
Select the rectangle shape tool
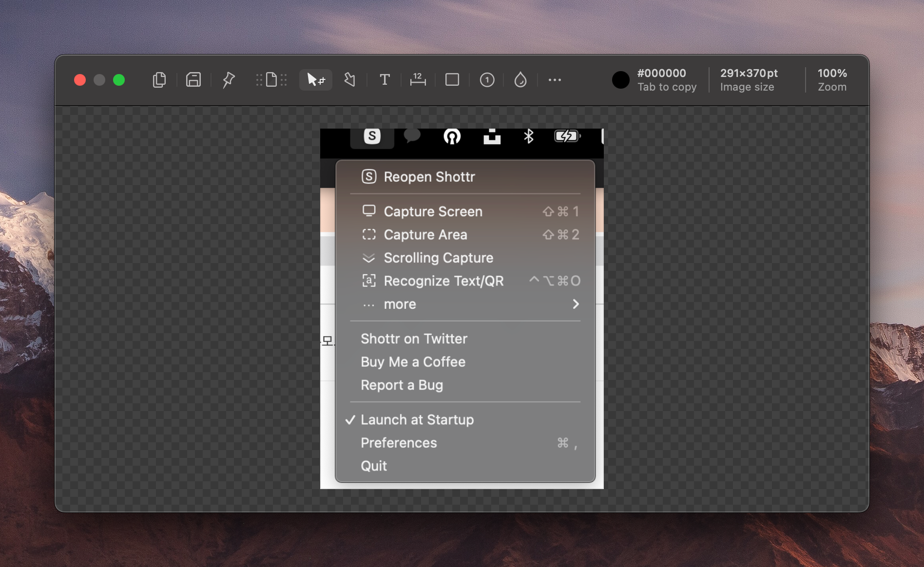click(x=452, y=80)
